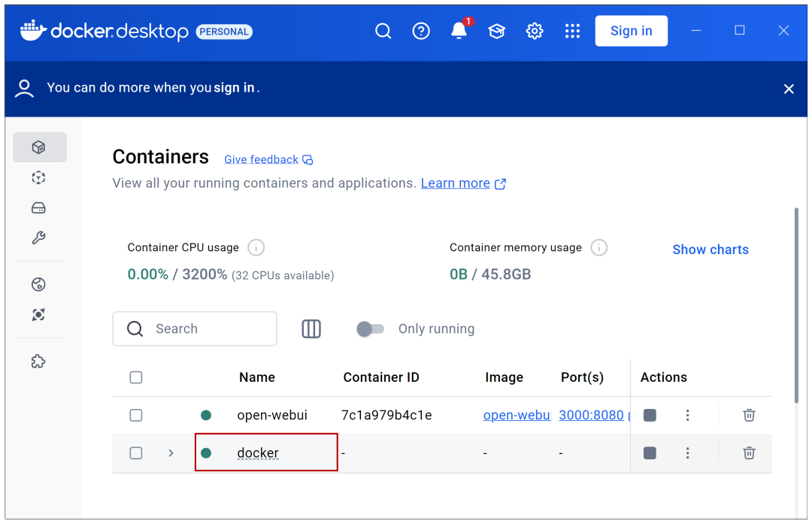812x524 pixels.
Task: Click CPU usage info icon
Action: (x=256, y=247)
